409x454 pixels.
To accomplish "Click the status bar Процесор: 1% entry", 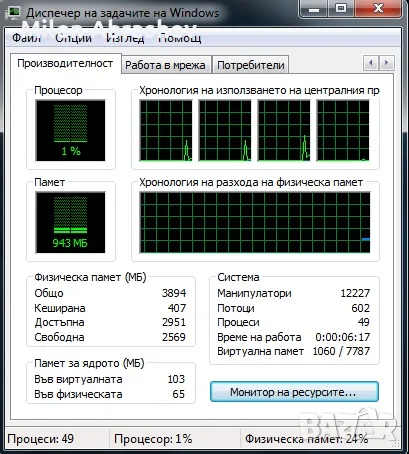I will [153, 439].
